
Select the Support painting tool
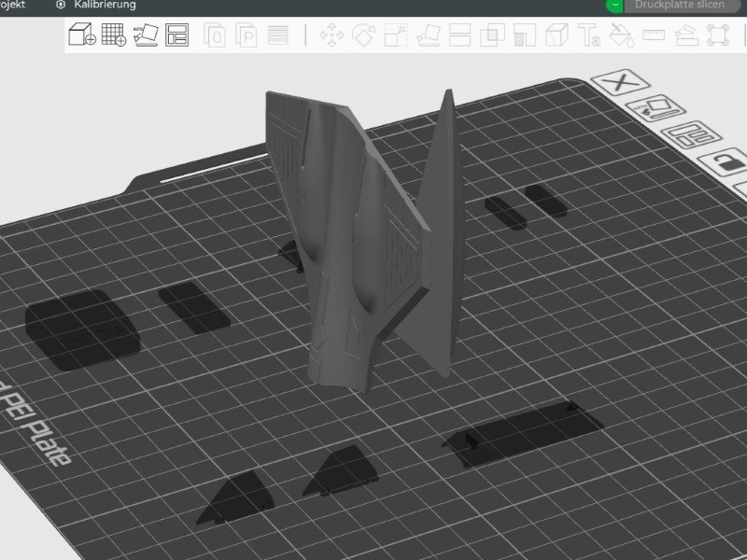point(525,35)
